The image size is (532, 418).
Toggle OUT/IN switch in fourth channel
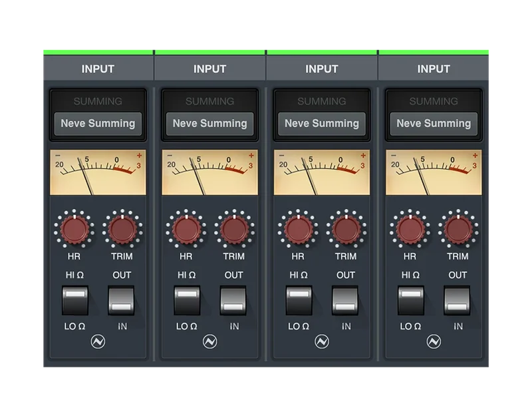point(457,300)
